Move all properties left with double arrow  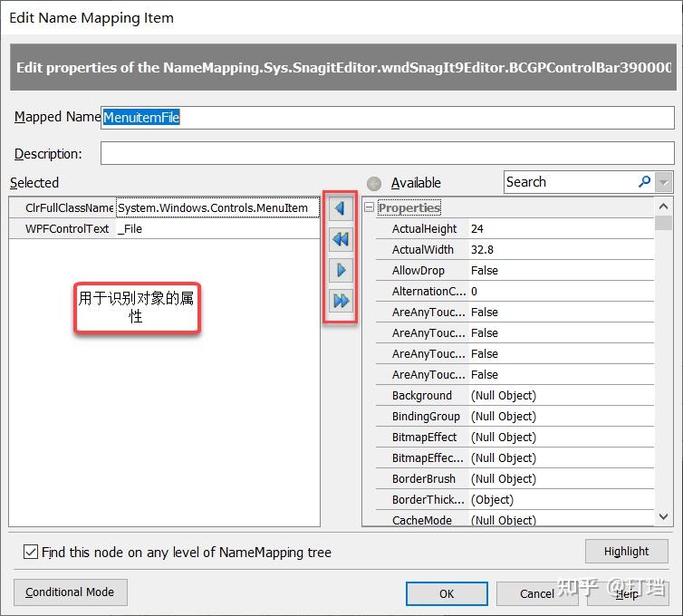[341, 239]
